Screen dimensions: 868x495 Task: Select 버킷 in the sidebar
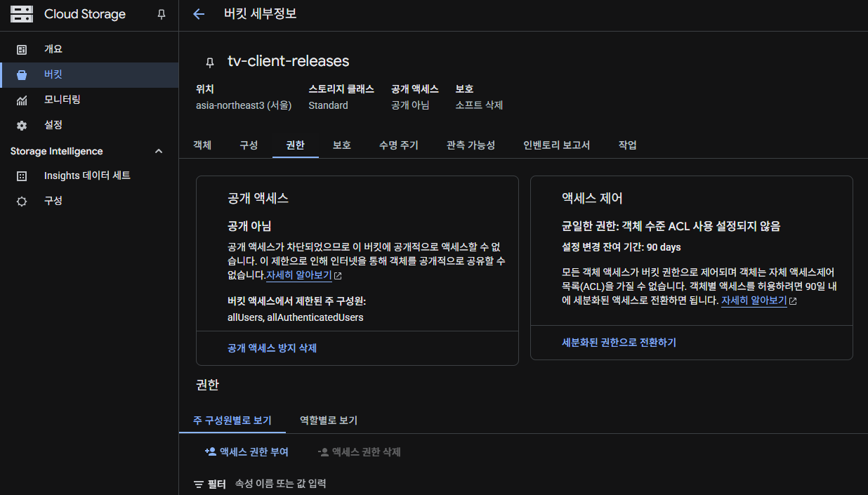point(89,74)
